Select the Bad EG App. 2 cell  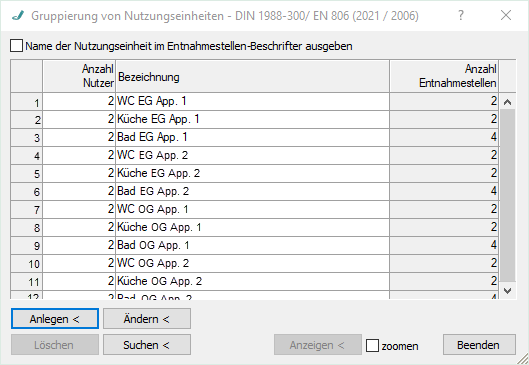coord(252,192)
